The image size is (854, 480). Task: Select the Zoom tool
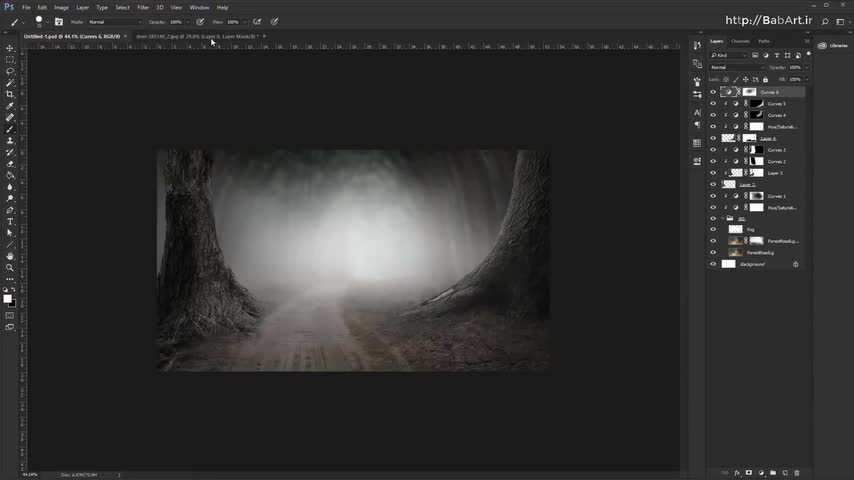coord(10,268)
